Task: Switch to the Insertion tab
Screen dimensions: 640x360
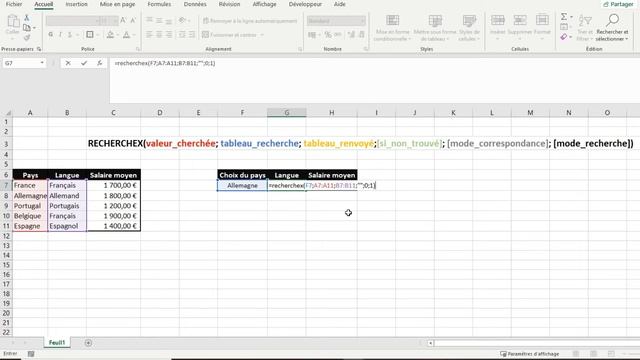Action: point(76,4)
